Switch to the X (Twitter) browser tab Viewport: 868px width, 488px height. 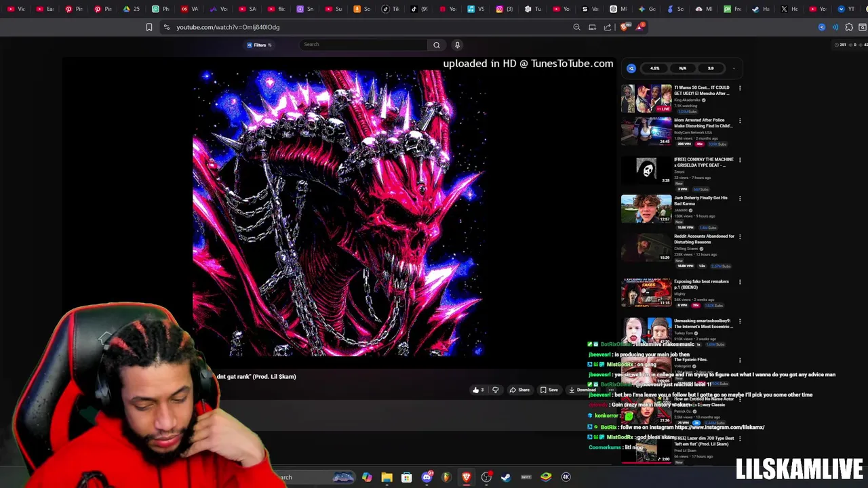click(789, 9)
